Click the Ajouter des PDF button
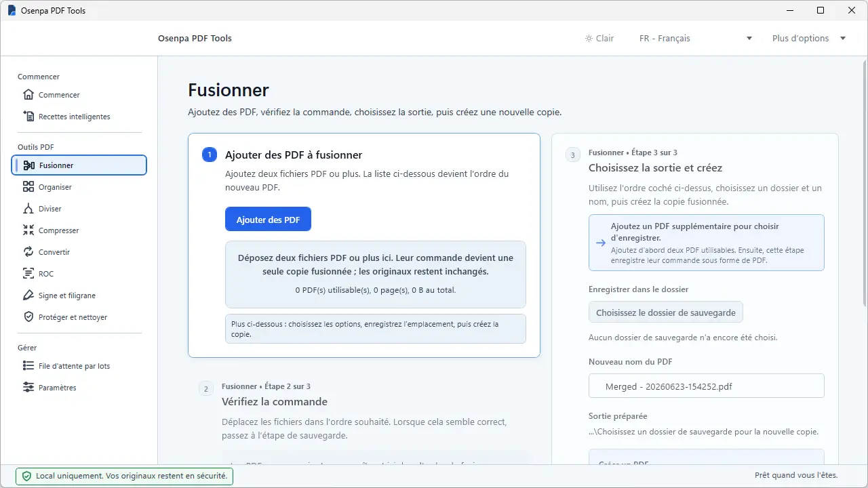The height and width of the screenshot is (488, 868). [x=268, y=220]
